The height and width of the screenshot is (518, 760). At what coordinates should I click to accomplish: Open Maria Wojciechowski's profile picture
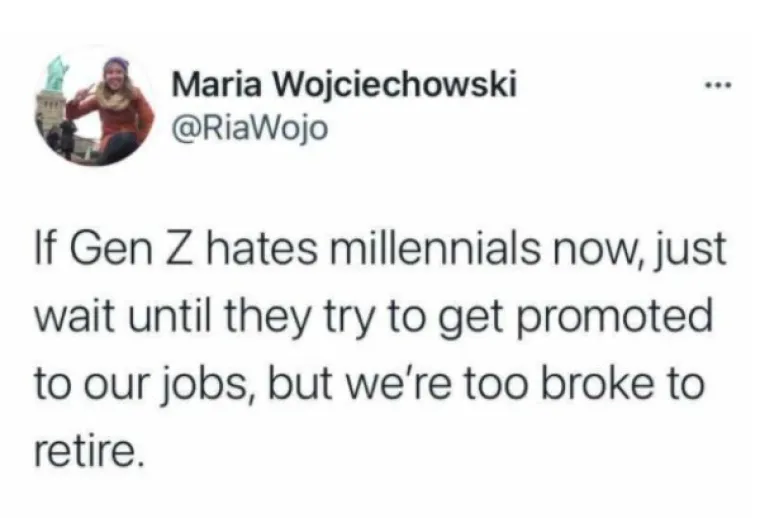tap(94, 106)
